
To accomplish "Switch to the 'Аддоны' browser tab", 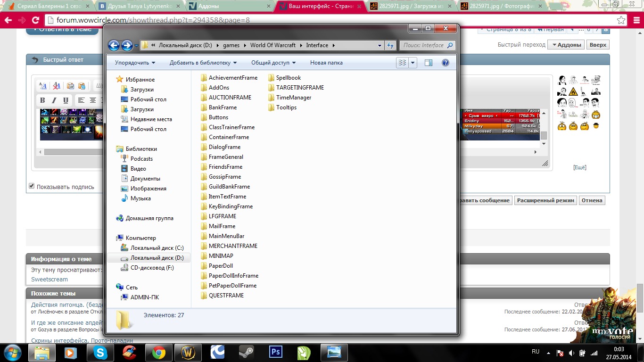I will click(230, 6).
